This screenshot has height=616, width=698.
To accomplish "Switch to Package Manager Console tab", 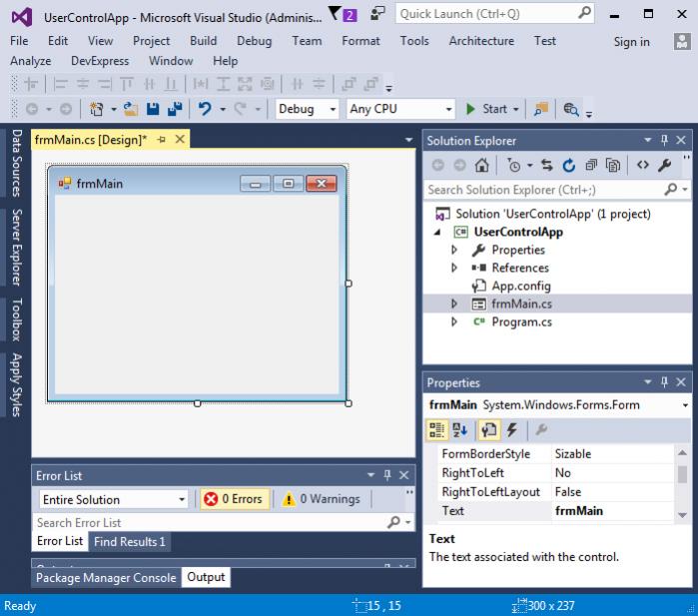I will pos(106,577).
